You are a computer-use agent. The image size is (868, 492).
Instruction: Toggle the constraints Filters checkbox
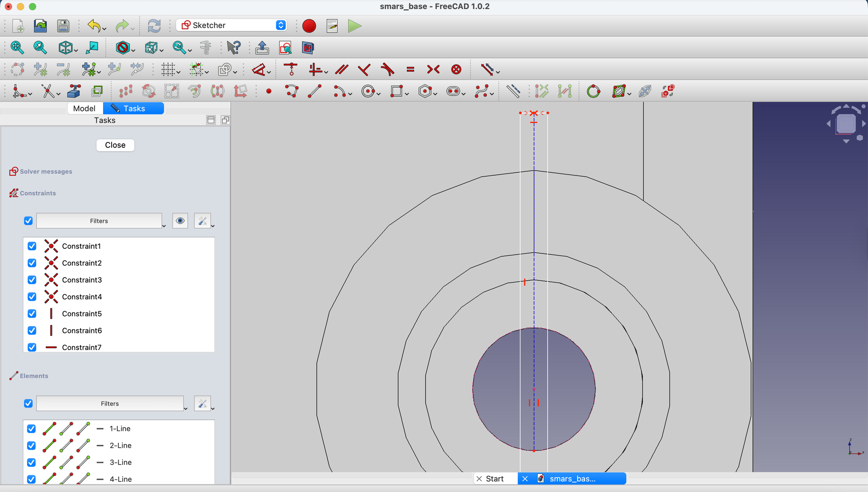tap(28, 221)
